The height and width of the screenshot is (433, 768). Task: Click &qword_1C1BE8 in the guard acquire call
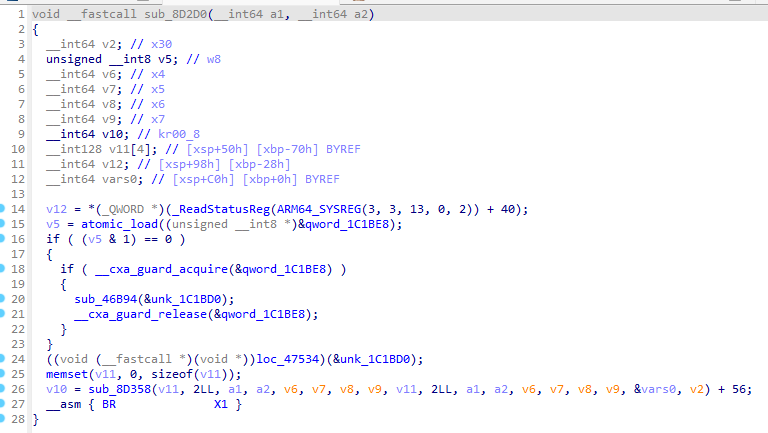(280, 269)
